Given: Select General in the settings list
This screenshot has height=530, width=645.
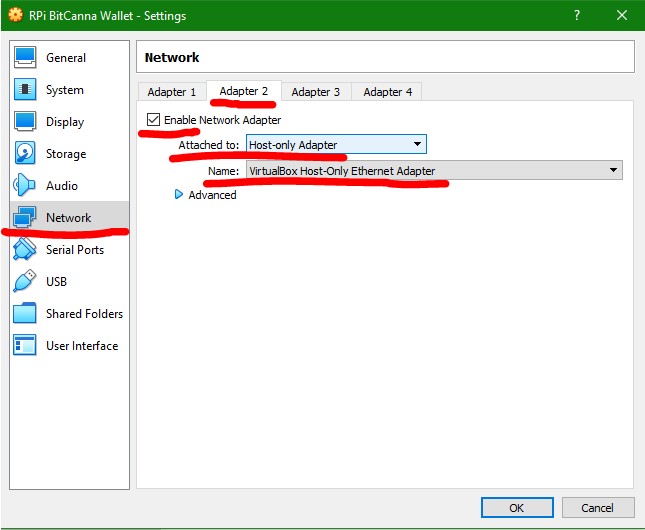Looking at the screenshot, I should coord(70,57).
